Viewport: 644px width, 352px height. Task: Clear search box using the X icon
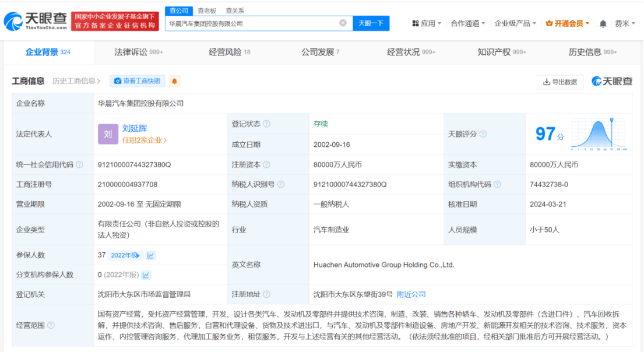(343, 23)
